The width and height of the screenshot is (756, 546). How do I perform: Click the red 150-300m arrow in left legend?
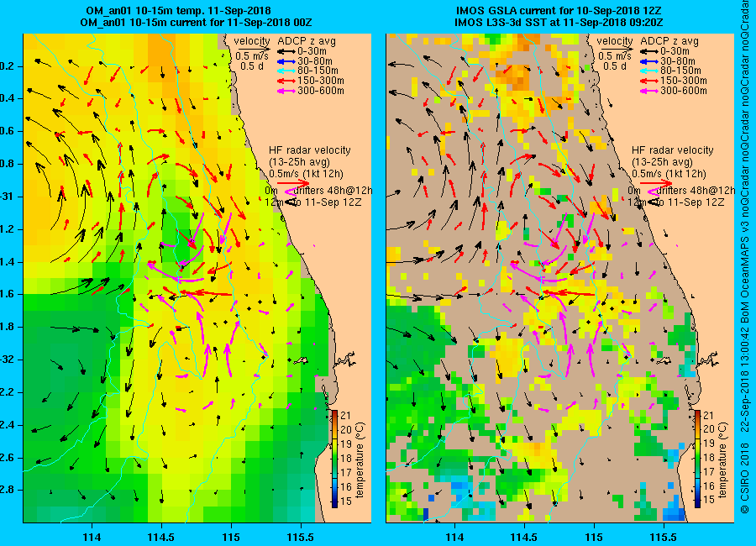coord(286,81)
